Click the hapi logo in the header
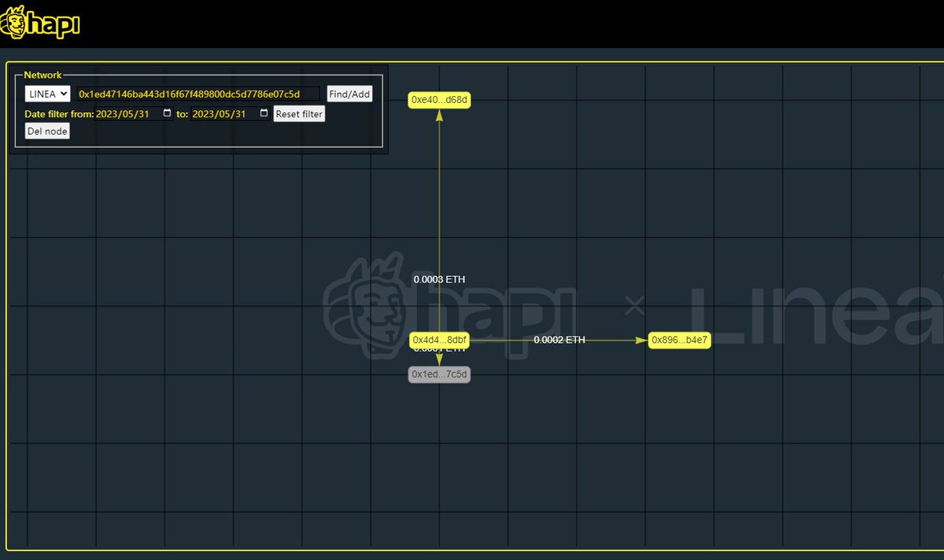The image size is (944, 560). coord(40,23)
